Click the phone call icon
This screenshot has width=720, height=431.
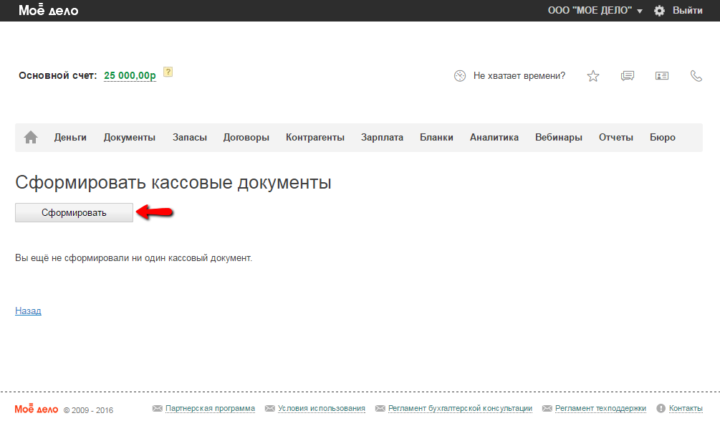tap(696, 76)
